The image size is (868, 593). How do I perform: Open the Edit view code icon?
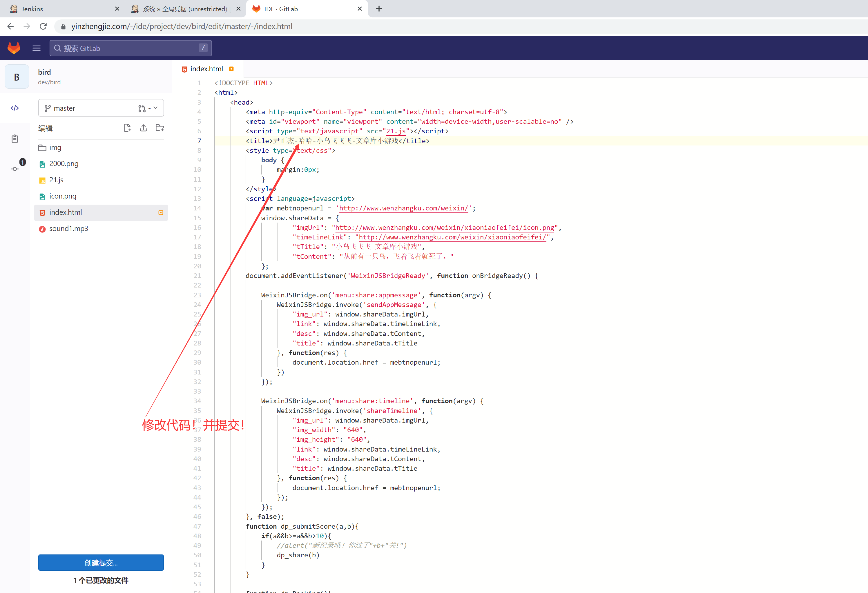point(15,108)
